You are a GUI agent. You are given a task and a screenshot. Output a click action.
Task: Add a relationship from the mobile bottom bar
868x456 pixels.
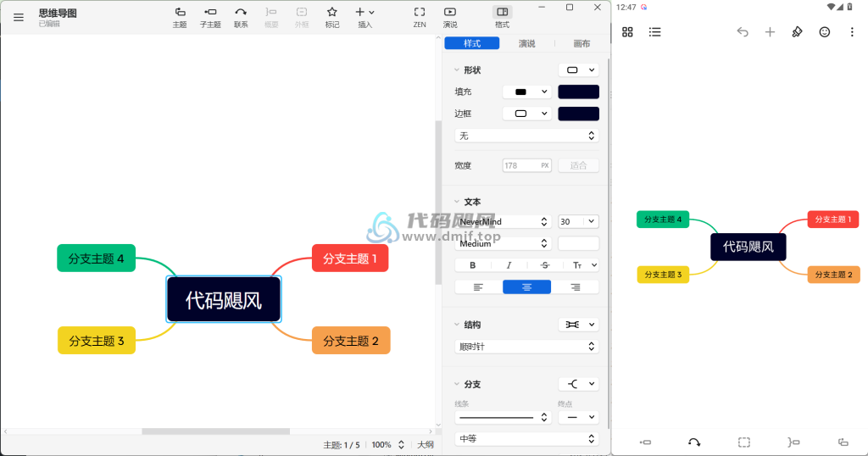(x=694, y=442)
